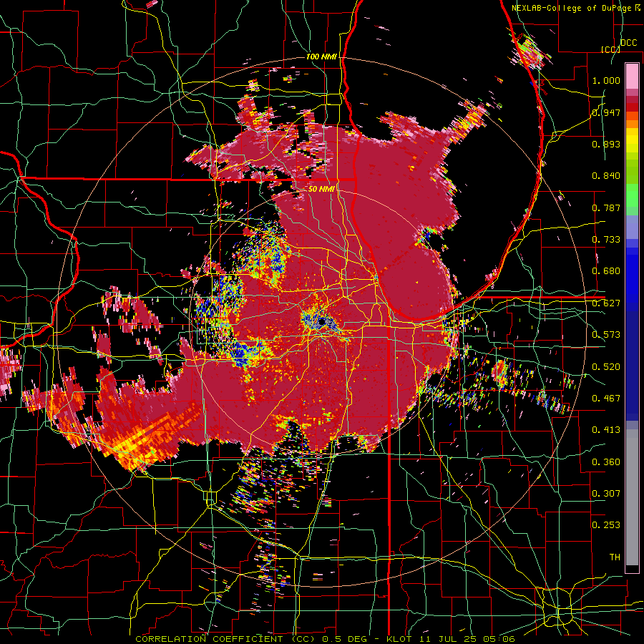Click the 0.5 DEG elevation text
The width and height of the screenshot is (644, 644).
coord(345,639)
